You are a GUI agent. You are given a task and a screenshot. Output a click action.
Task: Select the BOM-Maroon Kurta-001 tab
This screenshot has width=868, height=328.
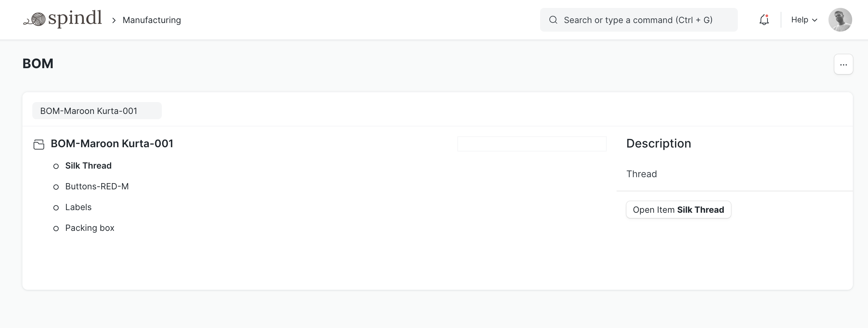[96, 110]
